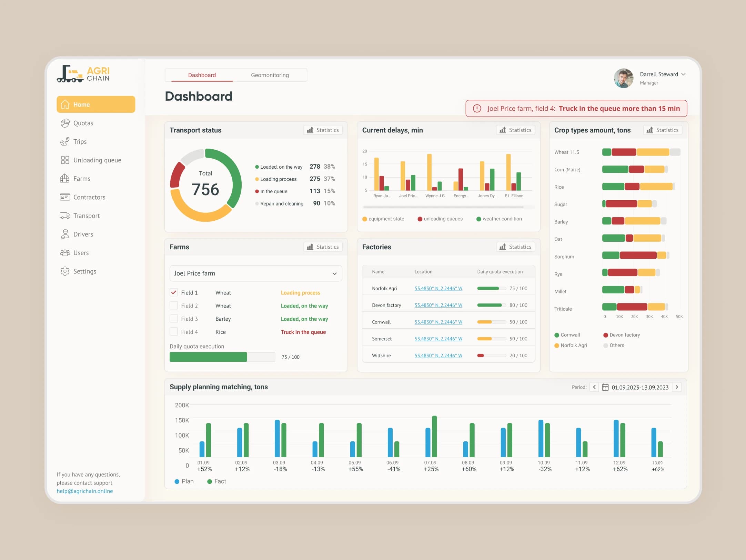746x560 pixels.
Task: Check the Field 4 checkbox
Action: point(174,332)
